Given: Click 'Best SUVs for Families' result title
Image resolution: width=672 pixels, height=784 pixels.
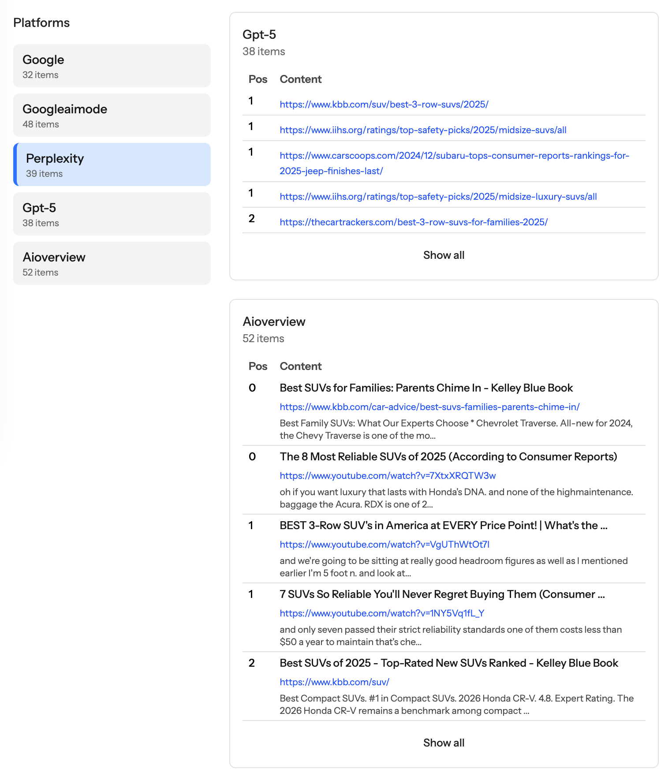Looking at the screenshot, I should click(x=426, y=388).
